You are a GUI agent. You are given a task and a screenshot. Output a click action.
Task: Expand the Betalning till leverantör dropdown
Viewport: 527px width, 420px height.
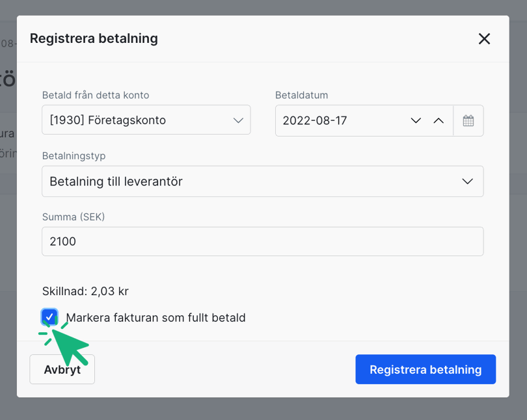click(x=262, y=181)
